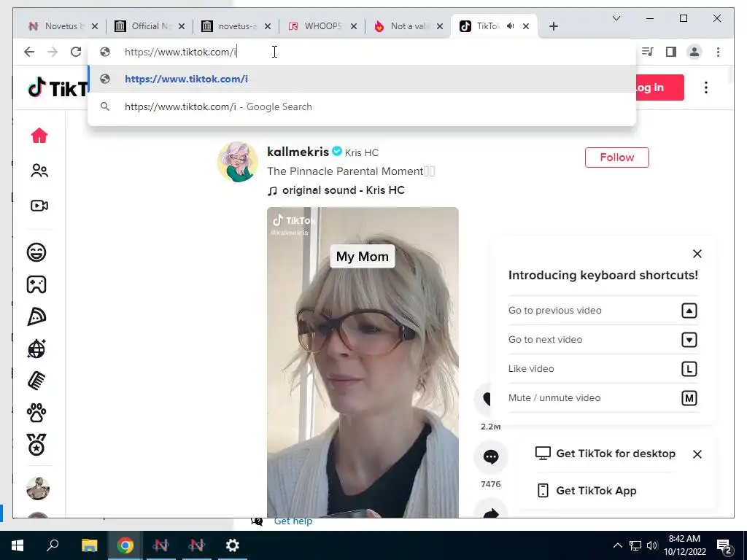The image size is (747, 560).
Task: Open Chrome profile avatar button
Action: pos(694,52)
